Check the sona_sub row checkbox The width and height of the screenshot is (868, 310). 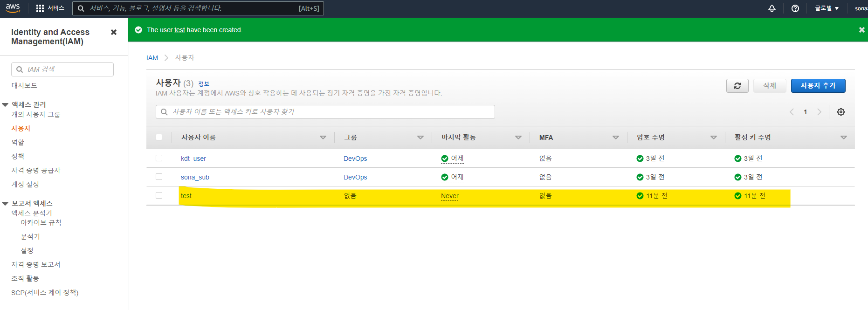pyautogui.click(x=159, y=177)
